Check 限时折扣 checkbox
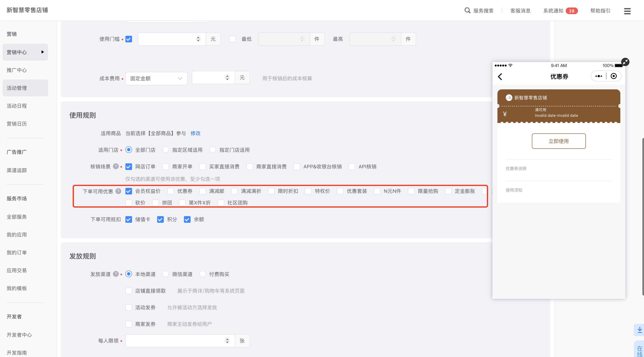 pyautogui.click(x=271, y=191)
